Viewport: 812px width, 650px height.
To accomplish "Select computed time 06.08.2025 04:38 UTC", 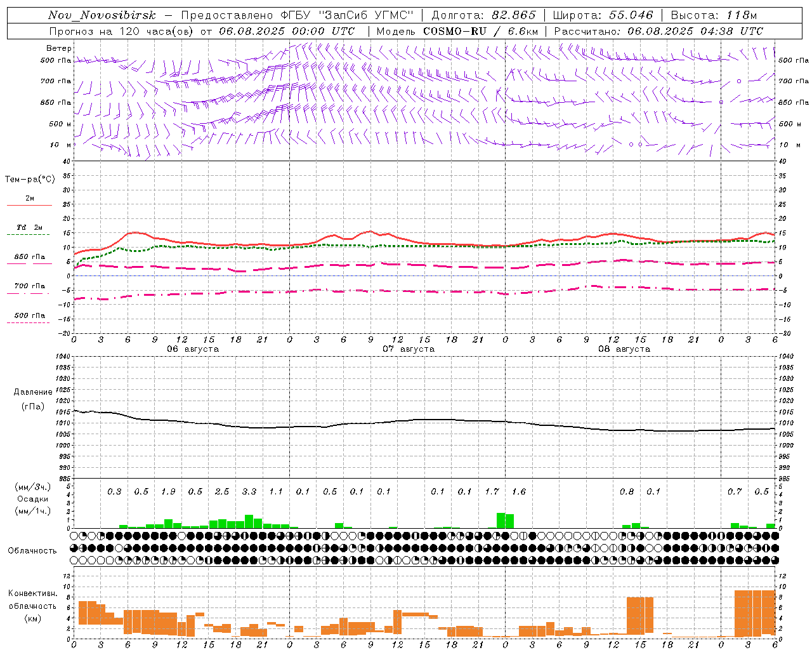I will [x=695, y=31].
